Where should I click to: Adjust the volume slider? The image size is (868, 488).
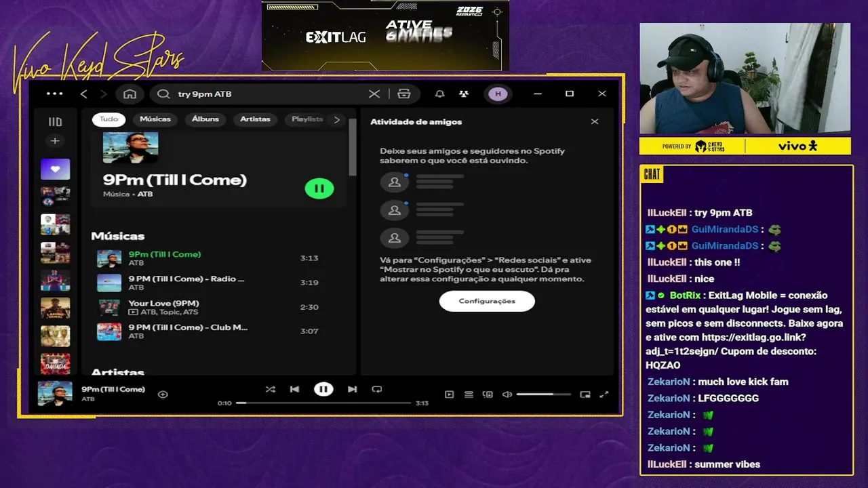543,394
